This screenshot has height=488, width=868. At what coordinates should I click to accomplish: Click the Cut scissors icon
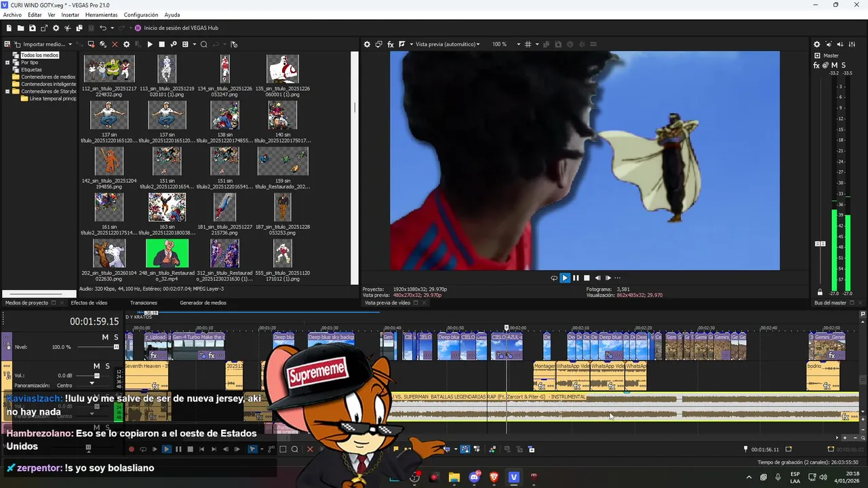68,28
